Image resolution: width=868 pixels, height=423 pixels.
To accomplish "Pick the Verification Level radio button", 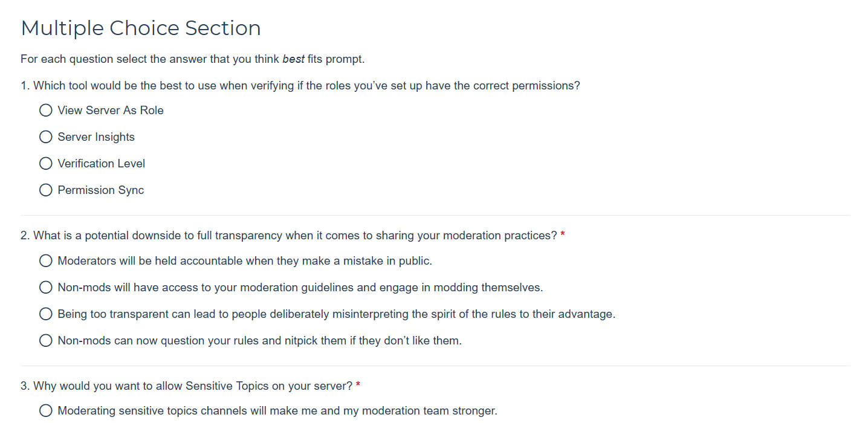I will pos(46,164).
